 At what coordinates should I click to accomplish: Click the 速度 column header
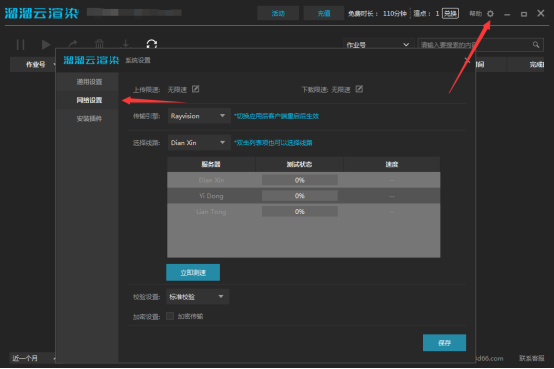[x=391, y=164]
